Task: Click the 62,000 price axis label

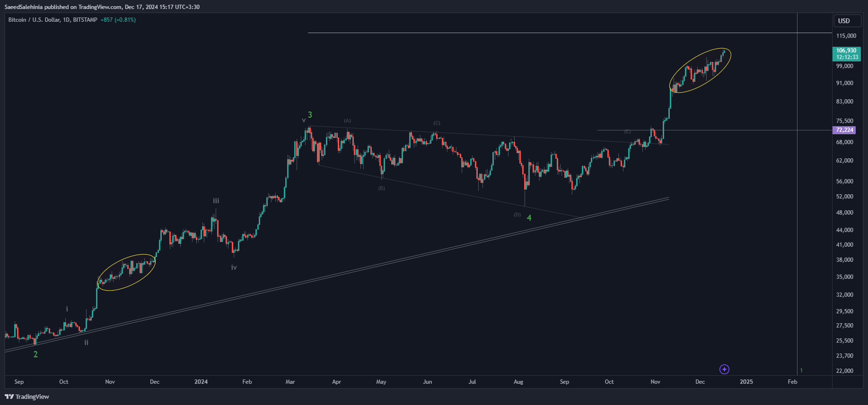Action: tap(845, 161)
